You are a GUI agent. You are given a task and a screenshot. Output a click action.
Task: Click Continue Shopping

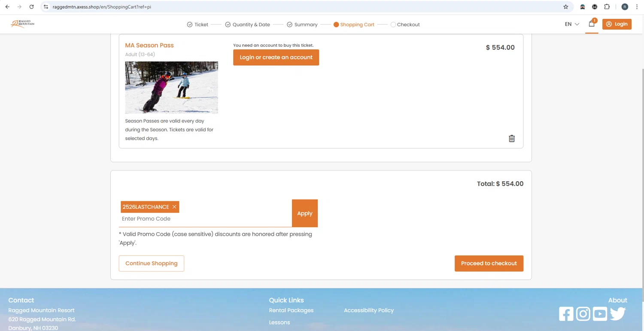click(152, 263)
